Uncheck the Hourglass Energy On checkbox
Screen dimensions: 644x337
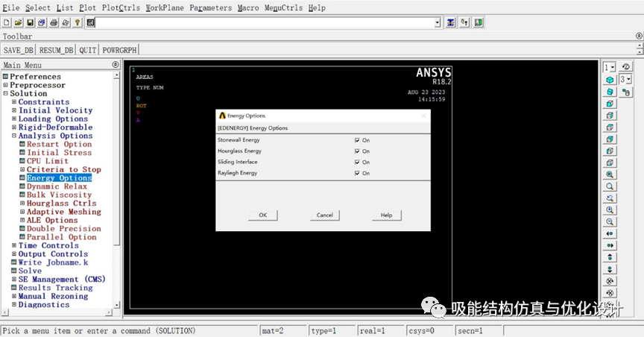[357, 151]
